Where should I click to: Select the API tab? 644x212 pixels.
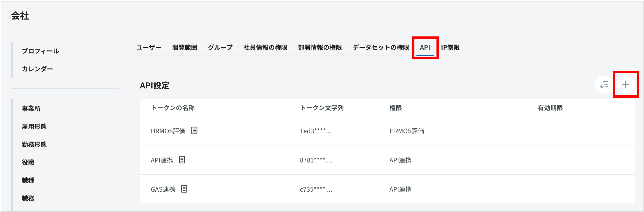pos(425,47)
